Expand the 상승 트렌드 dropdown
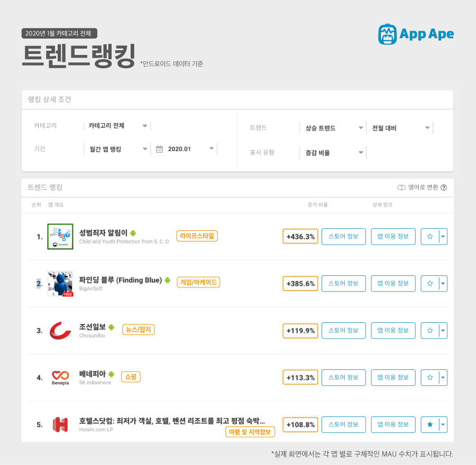 pyautogui.click(x=333, y=128)
